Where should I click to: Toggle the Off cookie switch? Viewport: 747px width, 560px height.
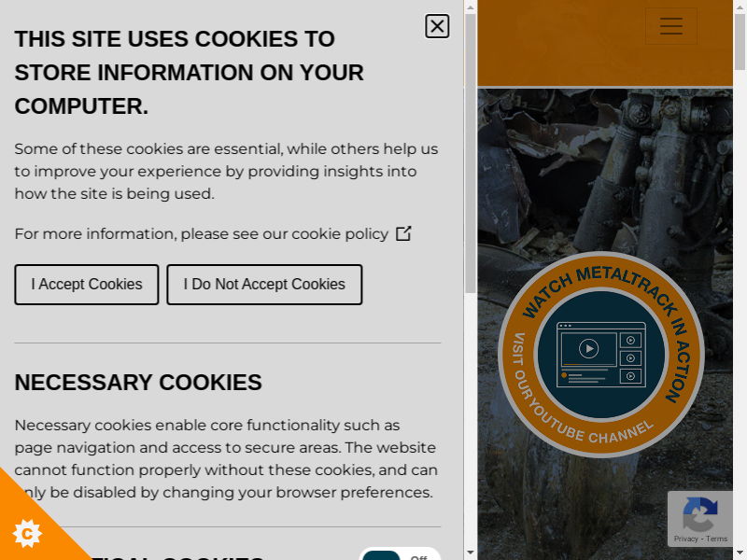pyautogui.click(x=401, y=554)
